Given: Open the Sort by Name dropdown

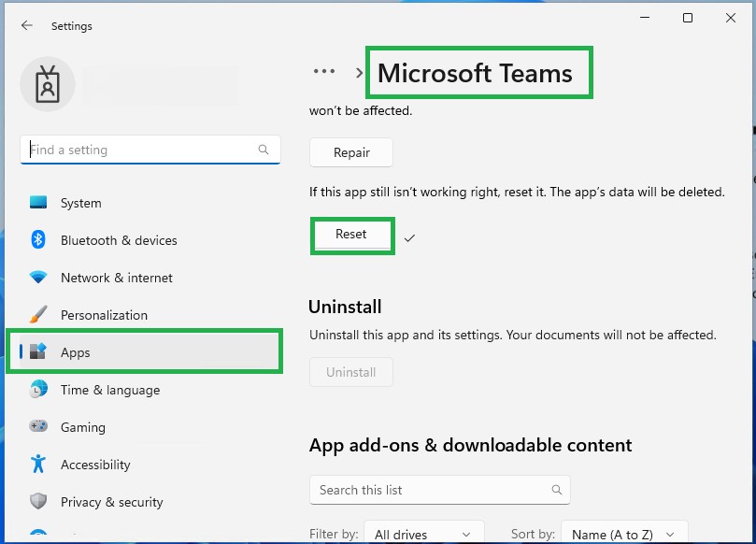Looking at the screenshot, I should coord(624,534).
